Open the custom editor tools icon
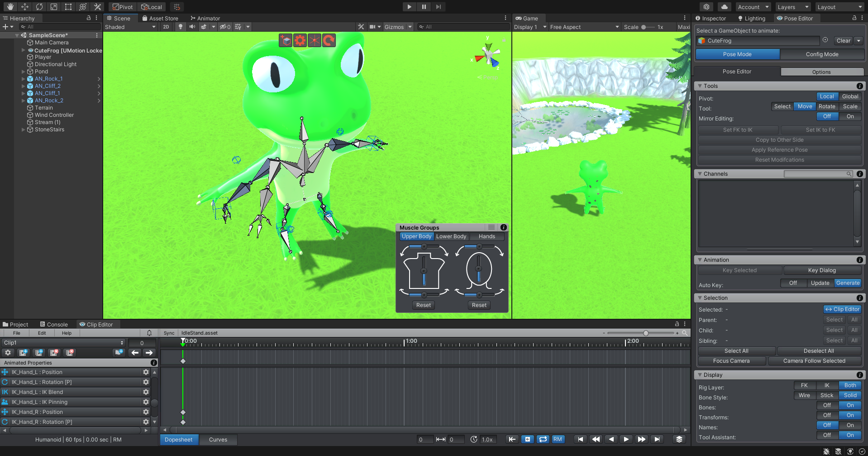Screen dimensions: 868x456 click(97, 7)
